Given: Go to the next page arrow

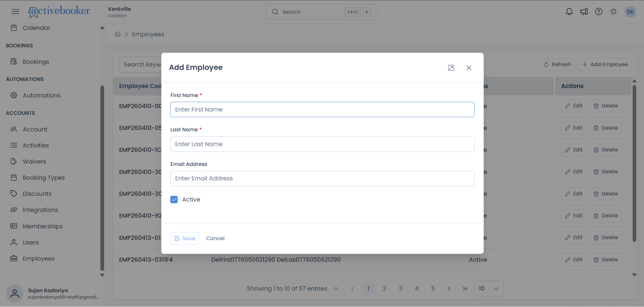Looking at the screenshot, I should click(x=449, y=289).
